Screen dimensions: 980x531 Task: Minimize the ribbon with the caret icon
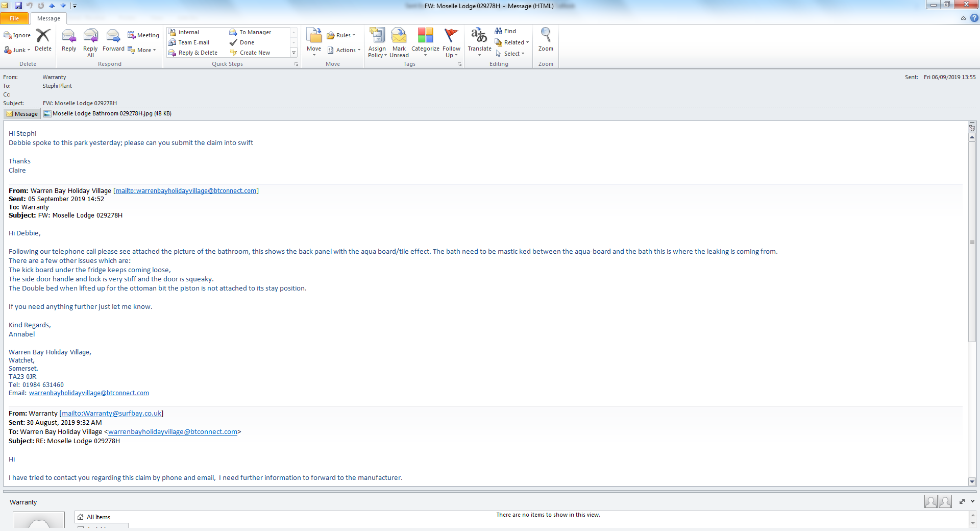pos(963,18)
